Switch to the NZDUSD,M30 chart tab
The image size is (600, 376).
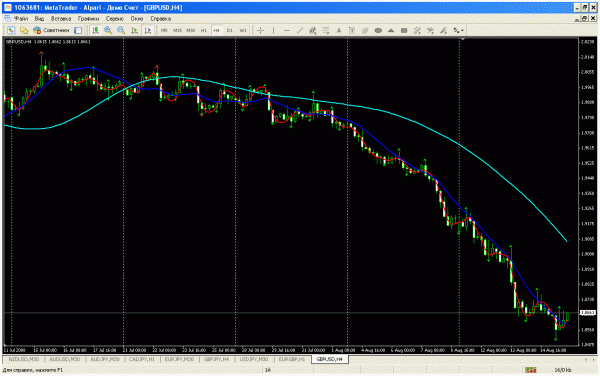[24, 359]
